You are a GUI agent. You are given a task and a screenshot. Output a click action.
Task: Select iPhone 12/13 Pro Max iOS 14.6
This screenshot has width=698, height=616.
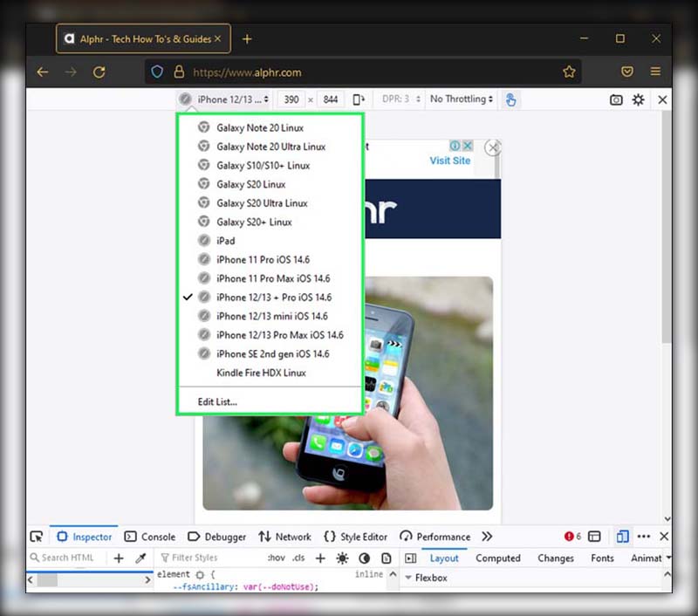(x=270, y=335)
